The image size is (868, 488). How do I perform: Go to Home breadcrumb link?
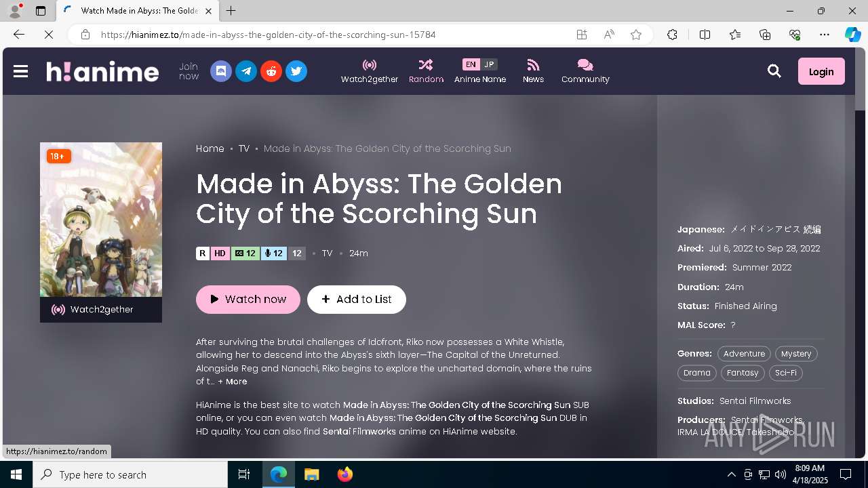pos(210,148)
